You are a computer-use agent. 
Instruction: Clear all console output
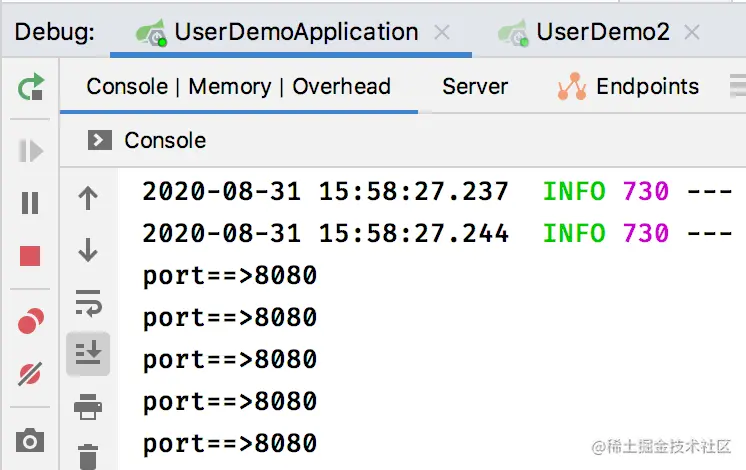tap(88, 455)
